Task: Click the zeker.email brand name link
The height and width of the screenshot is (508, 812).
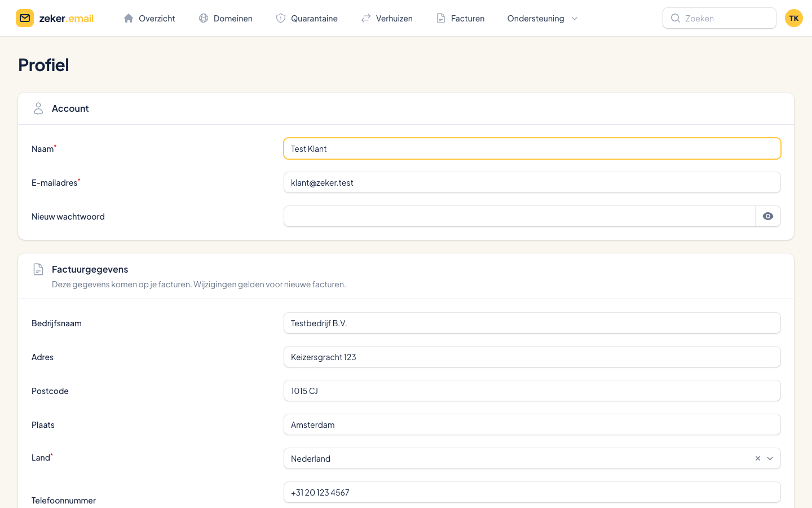Action: click(x=67, y=18)
